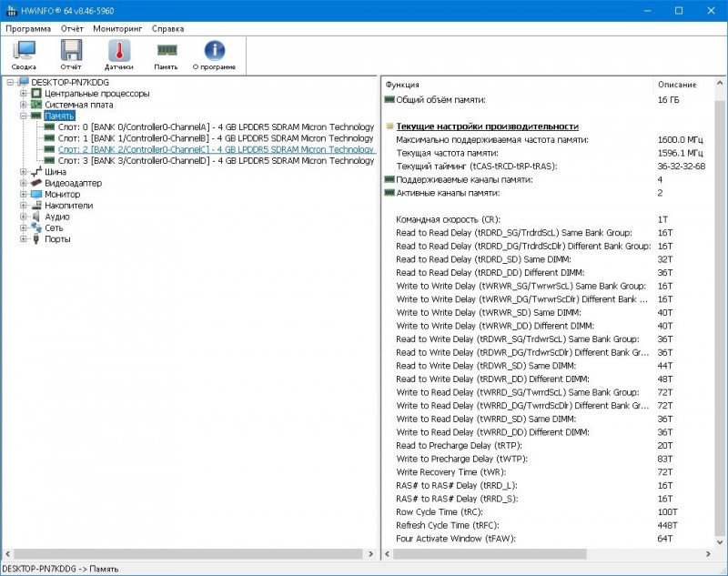Click the memory chip icon for Слот: 1
The width and height of the screenshot is (728, 576).
[49, 137]
